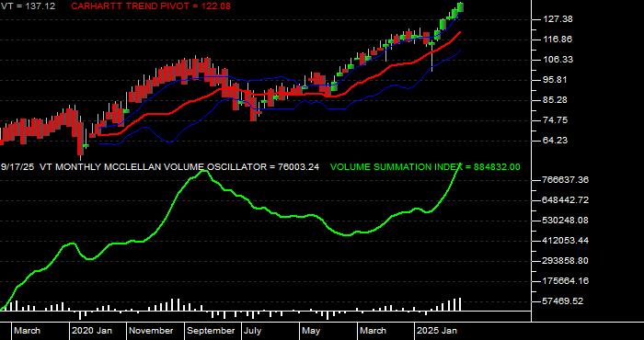Click the 530248.08 axis value
The image size is (644, 340).
[x=566, y=221]
